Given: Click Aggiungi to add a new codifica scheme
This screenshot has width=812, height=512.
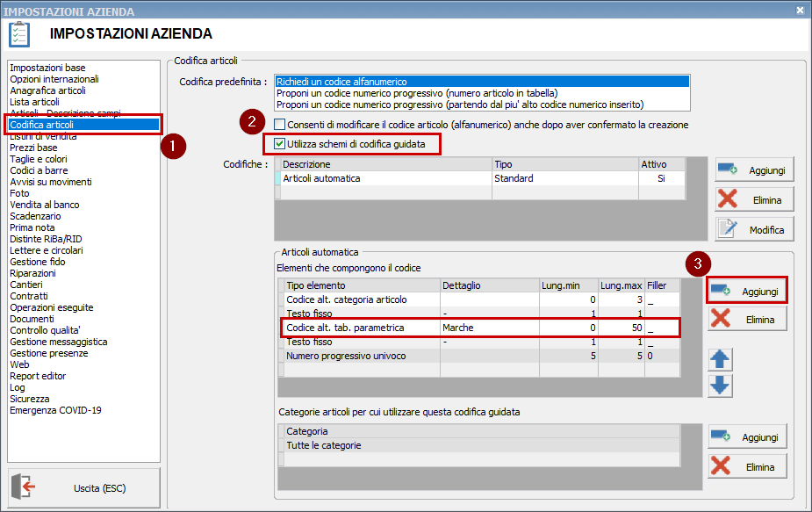Looking at the screenshot, I should [753, 169].
